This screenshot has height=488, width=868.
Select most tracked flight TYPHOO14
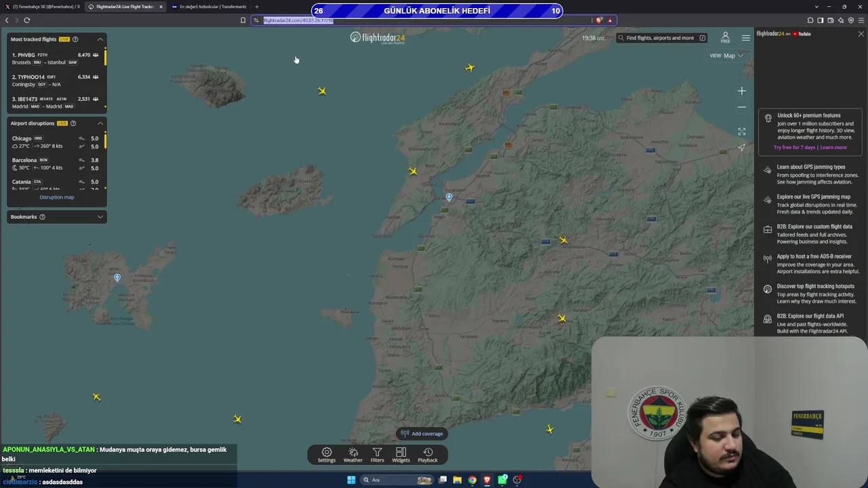pos(56,81)
